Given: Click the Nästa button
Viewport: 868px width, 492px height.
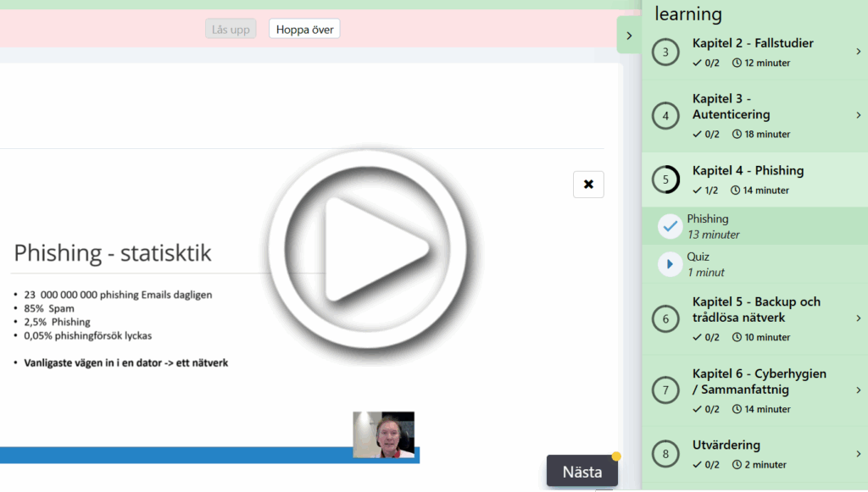Looking at the screenshot, I should click(582, 472).
